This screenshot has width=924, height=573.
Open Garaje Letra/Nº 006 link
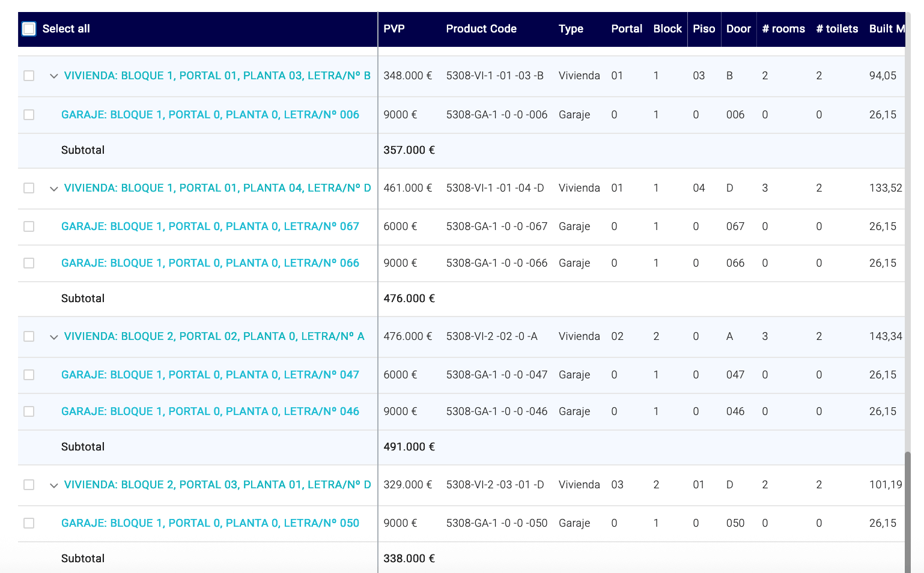[x=210, y=115]
